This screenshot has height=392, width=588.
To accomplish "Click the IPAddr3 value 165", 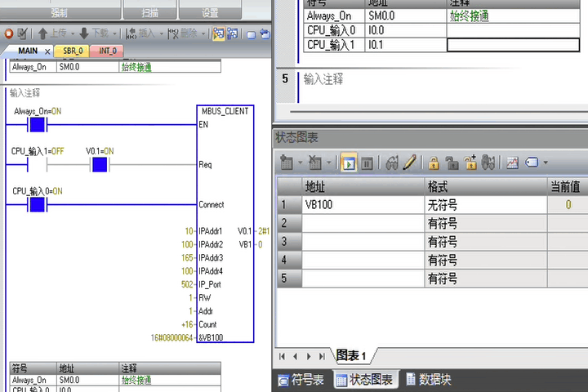I will coord(187,258).
